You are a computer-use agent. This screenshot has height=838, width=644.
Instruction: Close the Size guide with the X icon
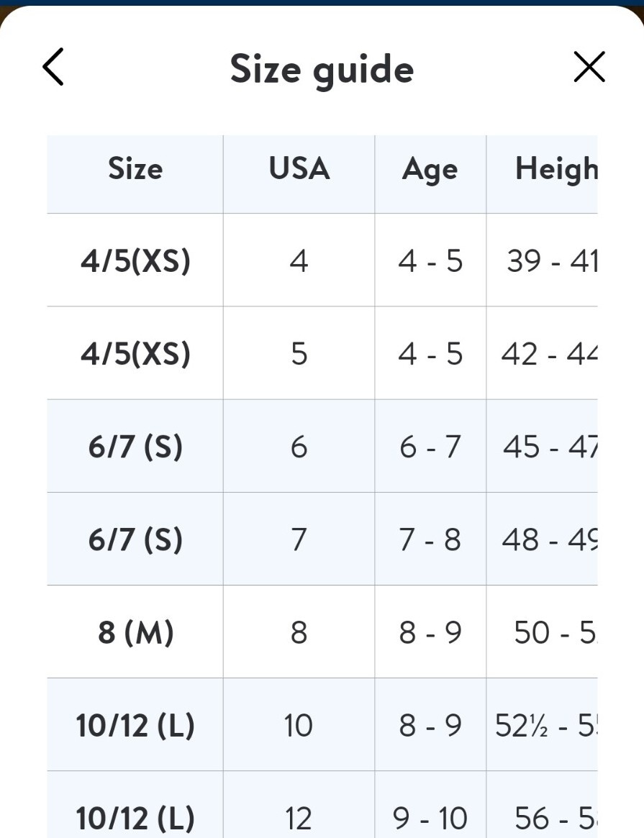click(x=589, y=67)
